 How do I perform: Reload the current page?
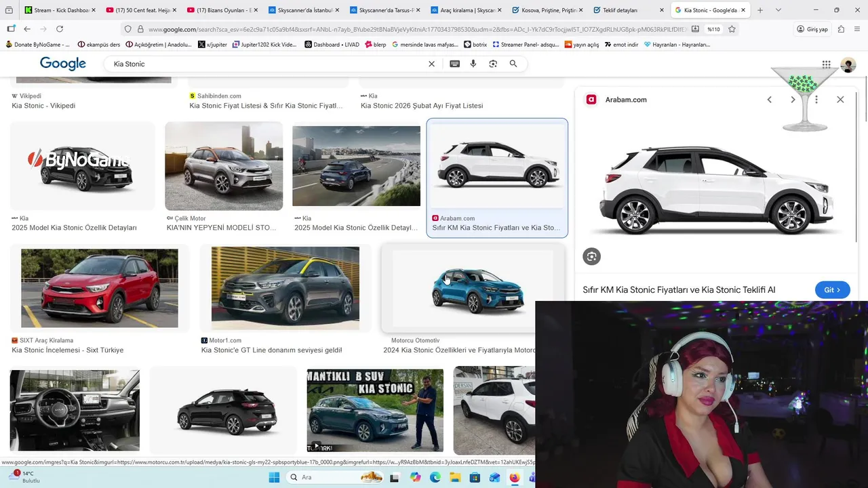[60, 29]
